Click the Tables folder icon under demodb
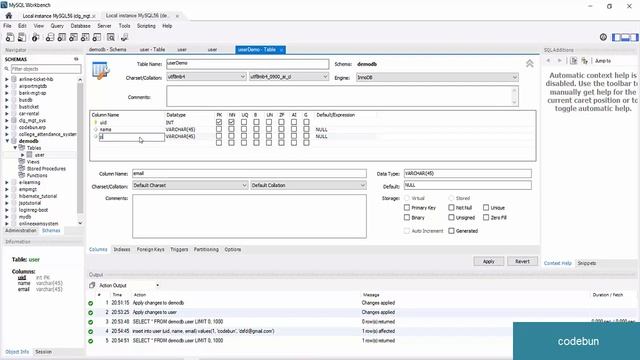 point(22,148)
